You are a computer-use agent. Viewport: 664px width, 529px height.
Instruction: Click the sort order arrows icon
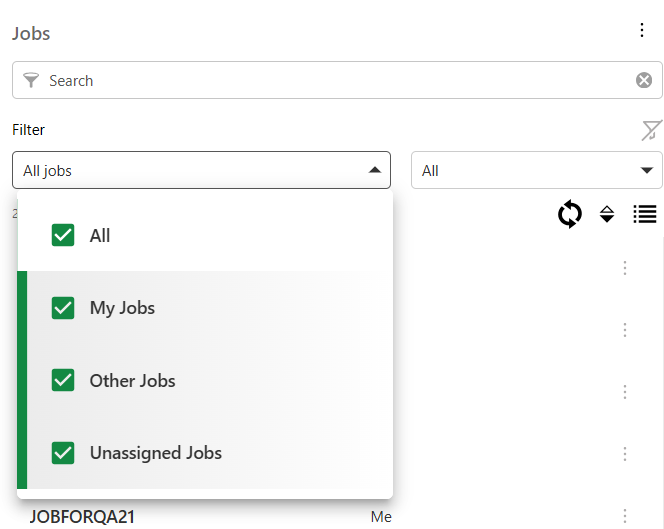click(607, 214)
